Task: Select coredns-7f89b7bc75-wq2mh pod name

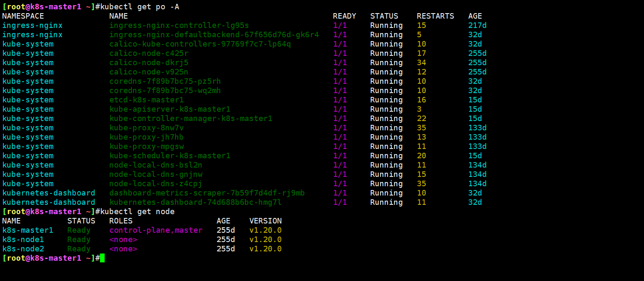Action: [165, 91]
